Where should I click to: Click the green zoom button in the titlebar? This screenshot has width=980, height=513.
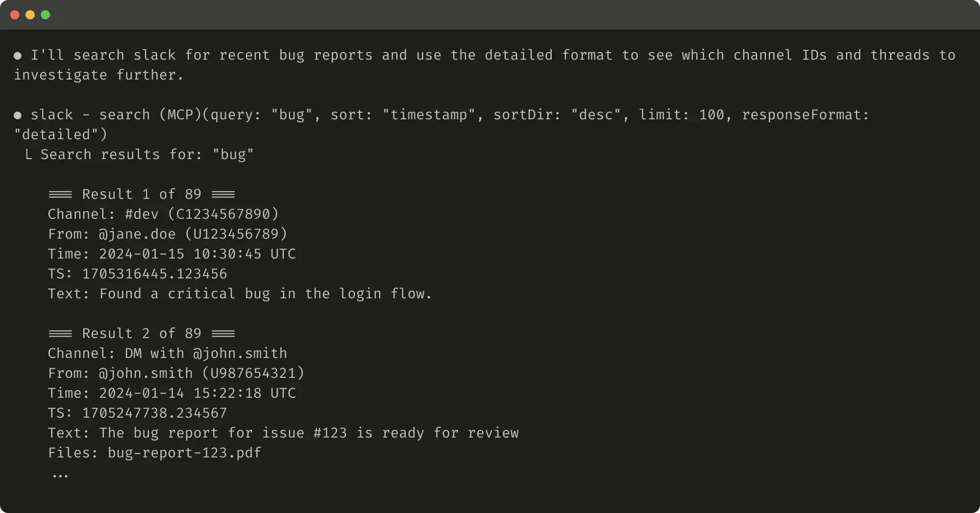tap(45, 15)
